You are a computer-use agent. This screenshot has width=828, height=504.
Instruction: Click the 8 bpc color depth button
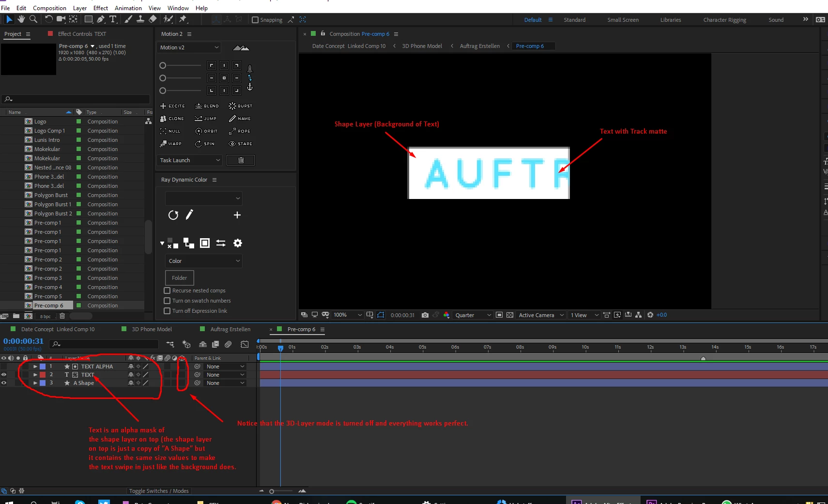(x=45, y=316)
